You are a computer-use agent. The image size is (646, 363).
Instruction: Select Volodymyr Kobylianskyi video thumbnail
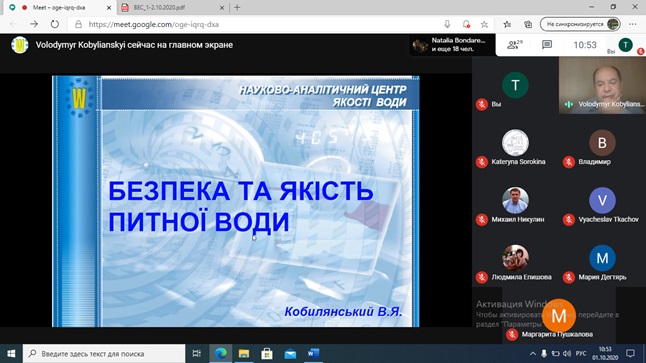pos(602,85)
